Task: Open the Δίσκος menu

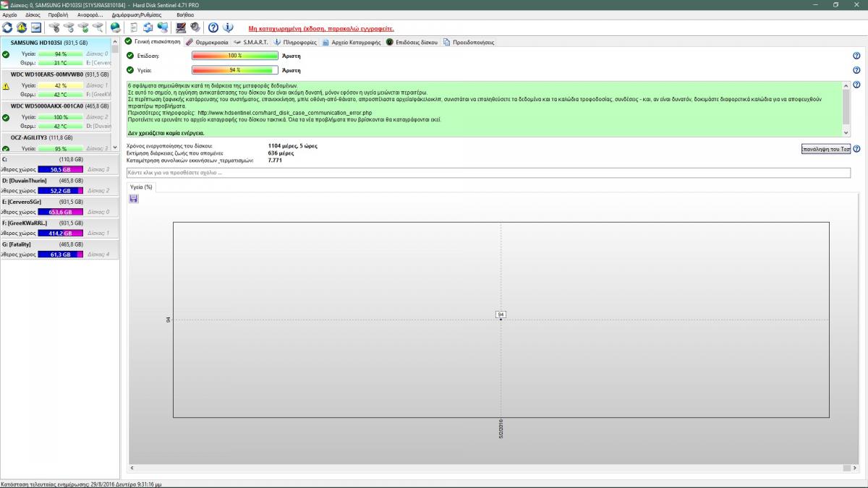Action: (33, 14)
